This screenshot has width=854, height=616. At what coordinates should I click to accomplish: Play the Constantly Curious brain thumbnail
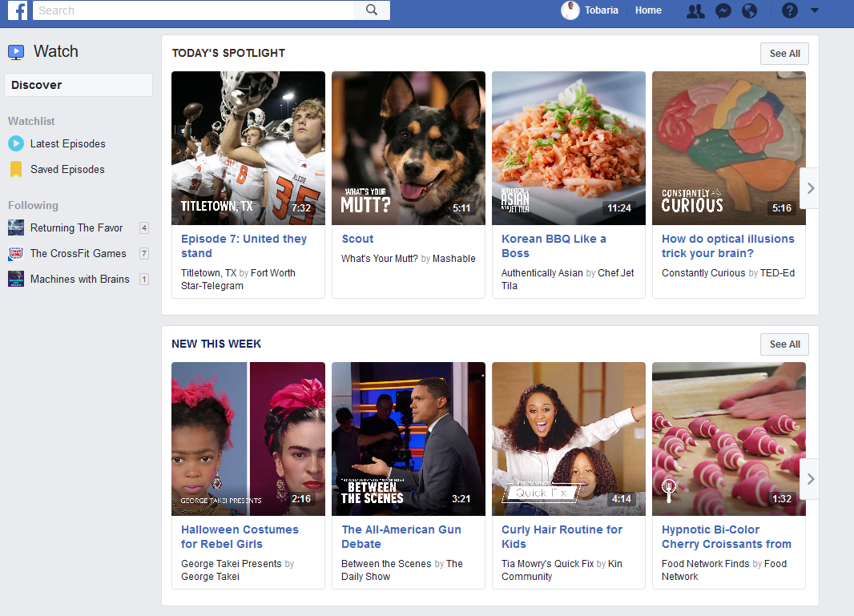pos(729,148)
